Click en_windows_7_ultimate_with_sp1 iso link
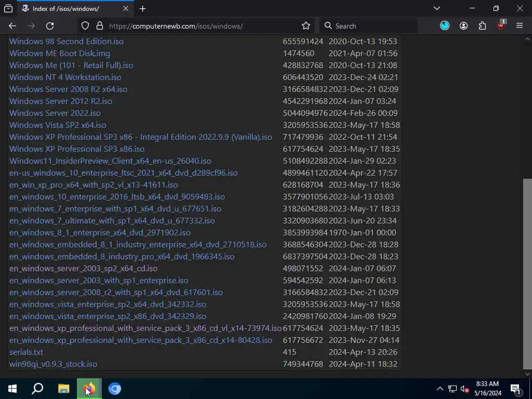The image size is (532, 399). (x=112, y=220)
